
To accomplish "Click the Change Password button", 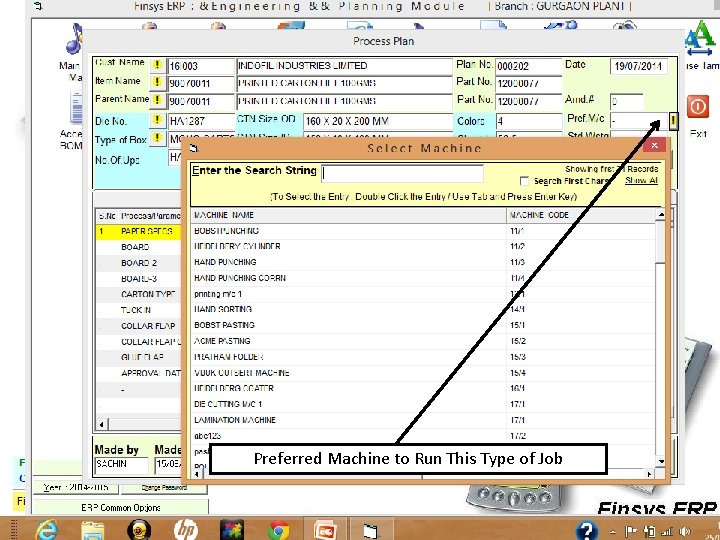I will (x=164, y=488).
